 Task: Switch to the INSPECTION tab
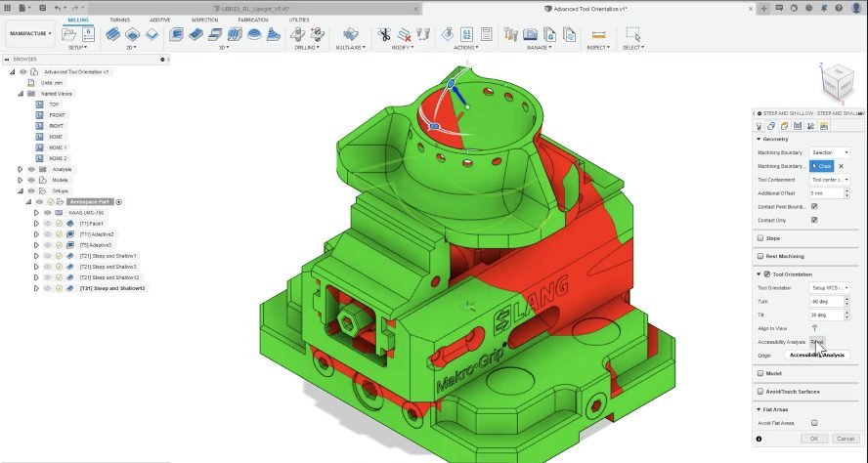[204, 20]
